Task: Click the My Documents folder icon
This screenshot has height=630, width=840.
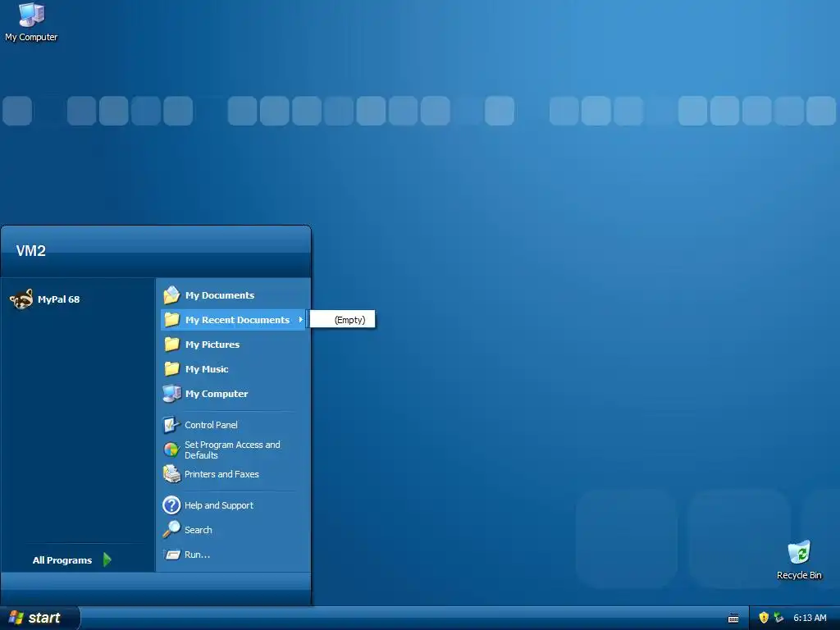Action: [x=171, y=294]
